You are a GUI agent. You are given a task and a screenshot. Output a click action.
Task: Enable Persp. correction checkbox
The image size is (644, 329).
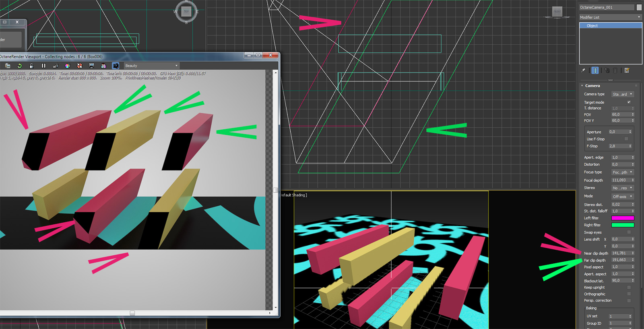[629, 300]
